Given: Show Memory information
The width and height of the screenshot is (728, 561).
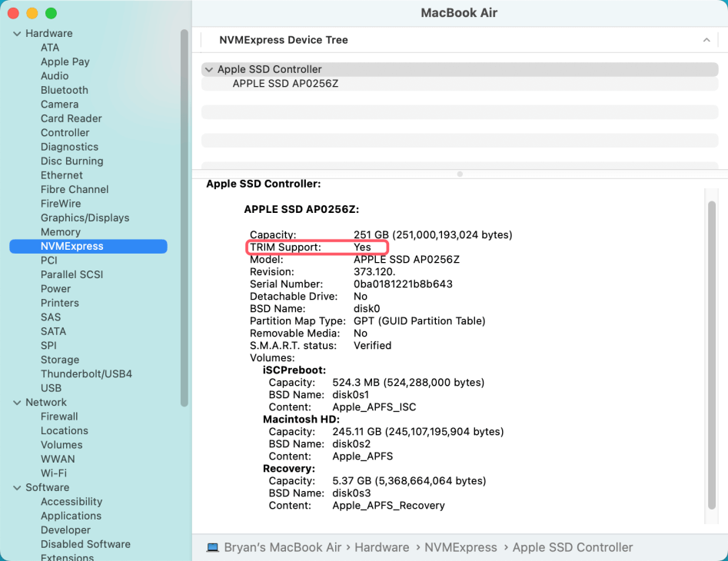Looking at the screenshot, I should [x=60, y=232].
